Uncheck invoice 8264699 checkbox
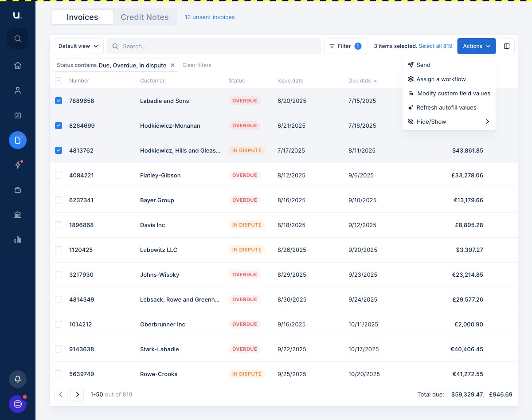Viewport: 532px width, 420px height. point(59,126)
